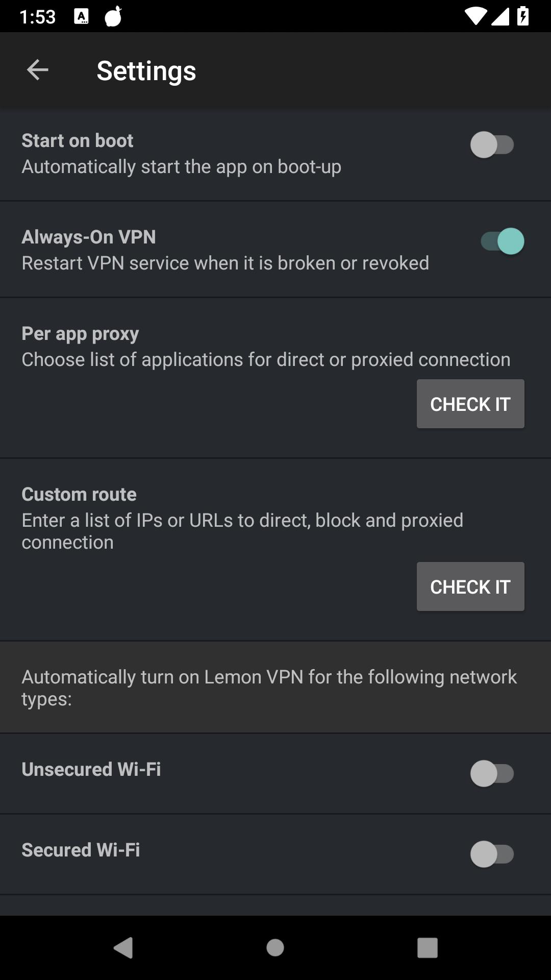The height and width of the screenshot is (980, 551).
Task: Tap the cellular signal status icon
Action: click(x=500, y=17)
